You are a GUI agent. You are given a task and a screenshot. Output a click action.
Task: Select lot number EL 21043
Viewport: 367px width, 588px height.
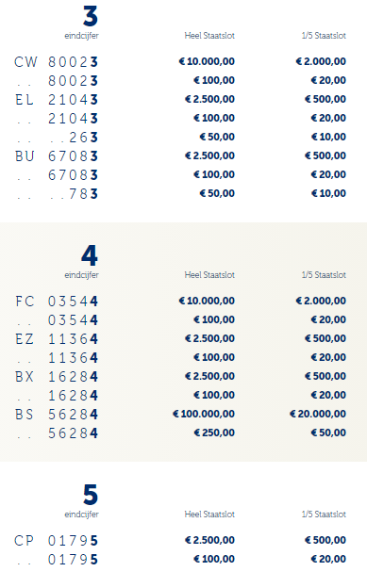[x=56, y=99]
